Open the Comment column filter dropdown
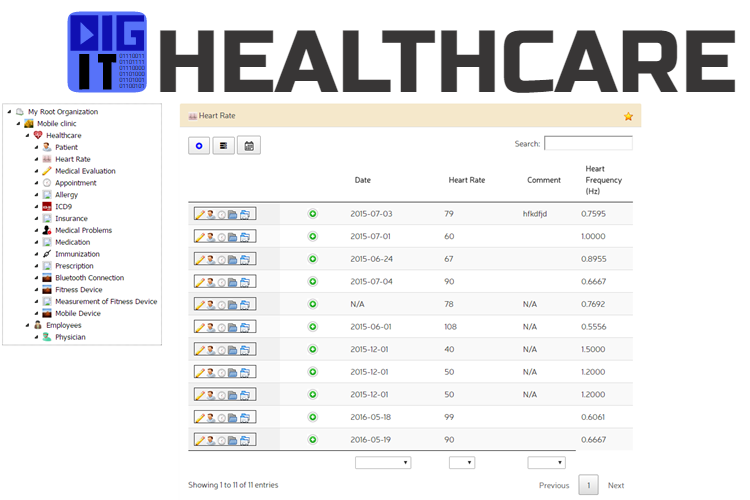 [x=546, y=463]
